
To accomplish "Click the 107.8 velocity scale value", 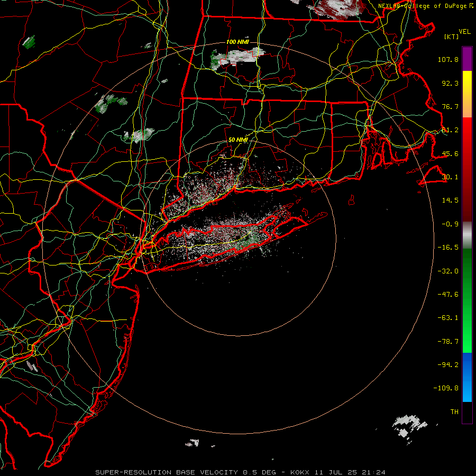I will (x=448, y=59).
